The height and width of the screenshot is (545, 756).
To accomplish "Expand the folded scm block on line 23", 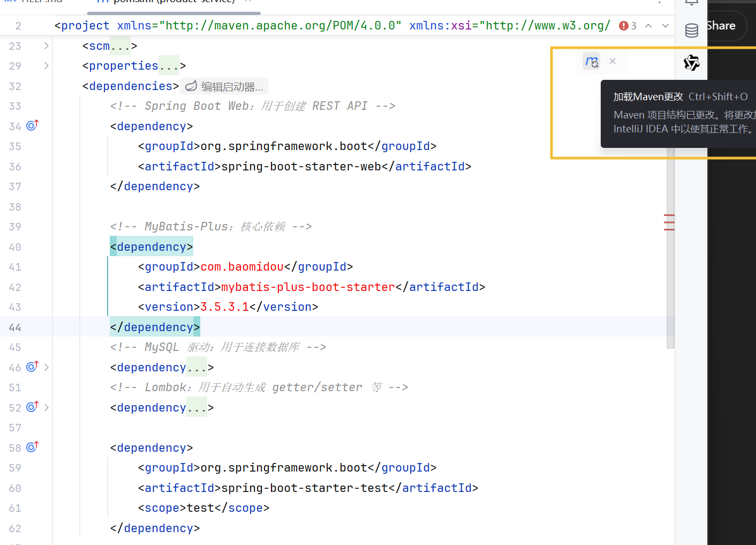I will (x=47, y=46).
